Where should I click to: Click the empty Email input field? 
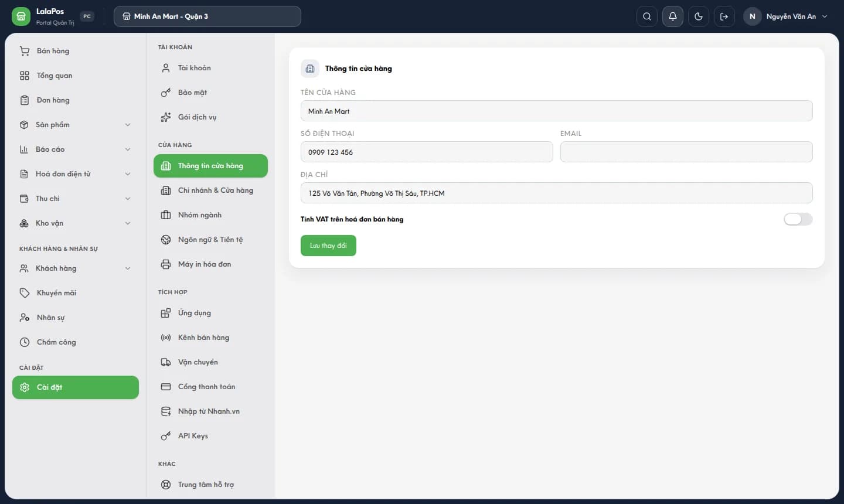[686, 152]
